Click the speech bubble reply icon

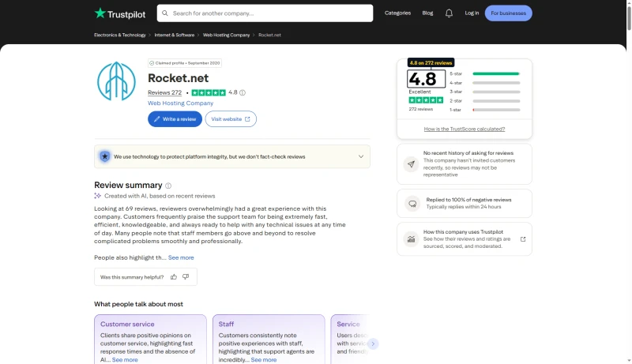tap(412, 204)
